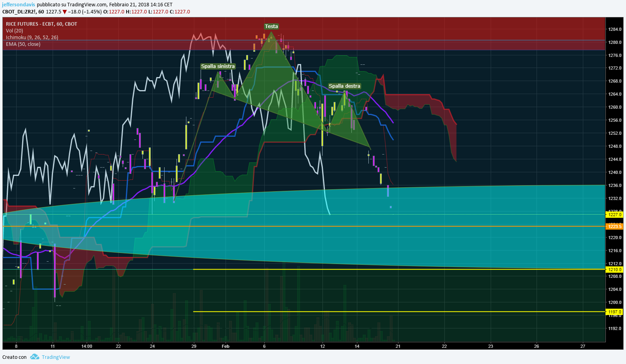The width and height of the screenshot is (626, 364).
Task: Click the EMA (50, close) legend
Action: 23,44
